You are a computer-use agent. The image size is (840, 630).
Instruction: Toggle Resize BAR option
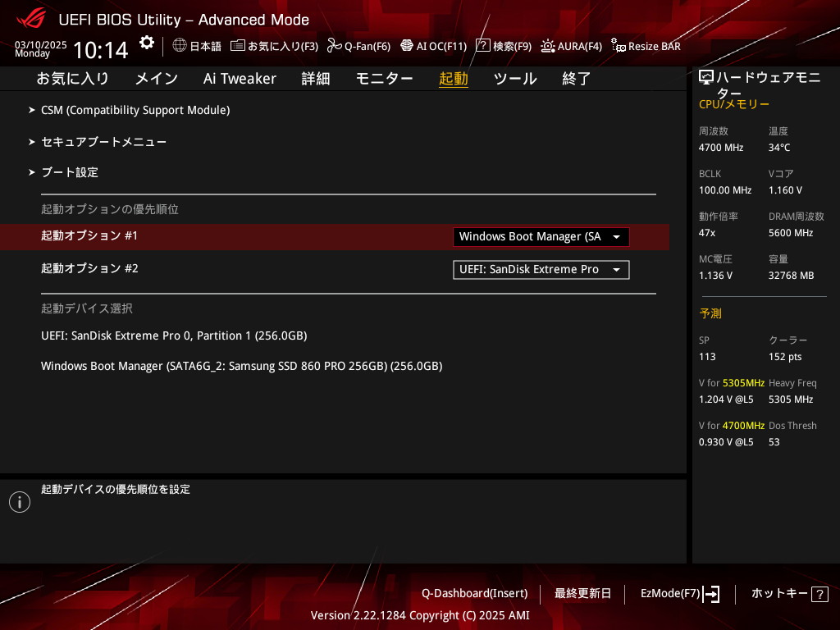click(646, 46)
